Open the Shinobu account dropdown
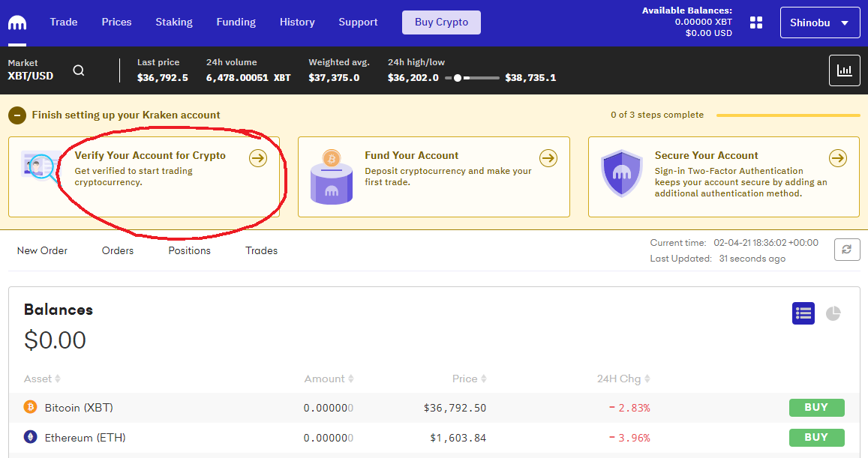This screenshot has height=458, width=868. (820, 22)
